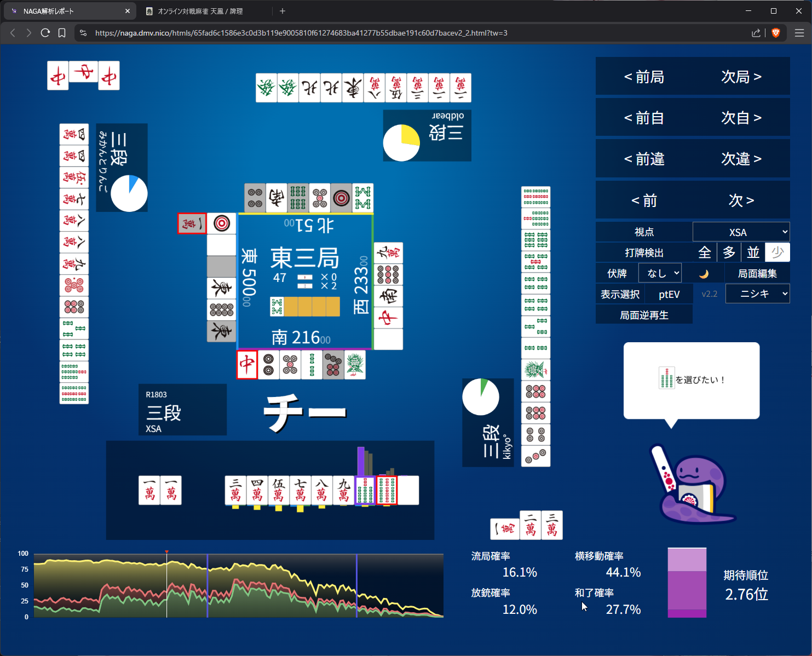This screenshot has width=812, height=656.
Task: Click the moon night-mode icon
Action: click(x=704, y=274)
